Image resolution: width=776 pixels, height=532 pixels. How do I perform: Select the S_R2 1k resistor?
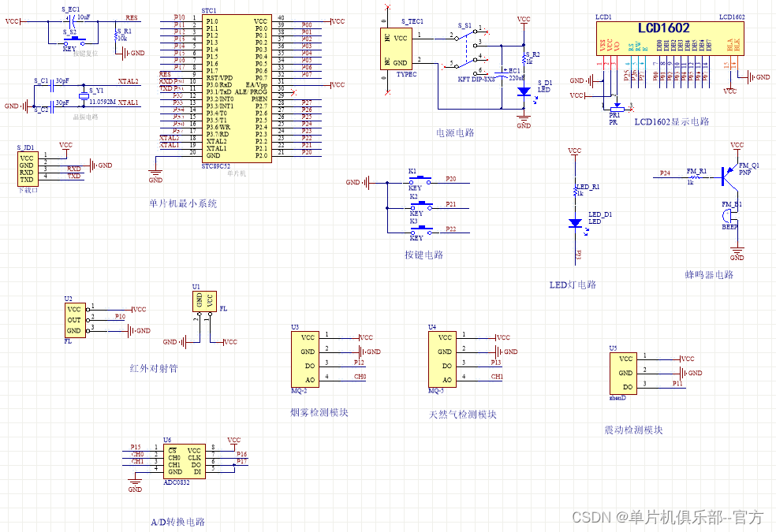pyautogui.click(x=524, y=58)
